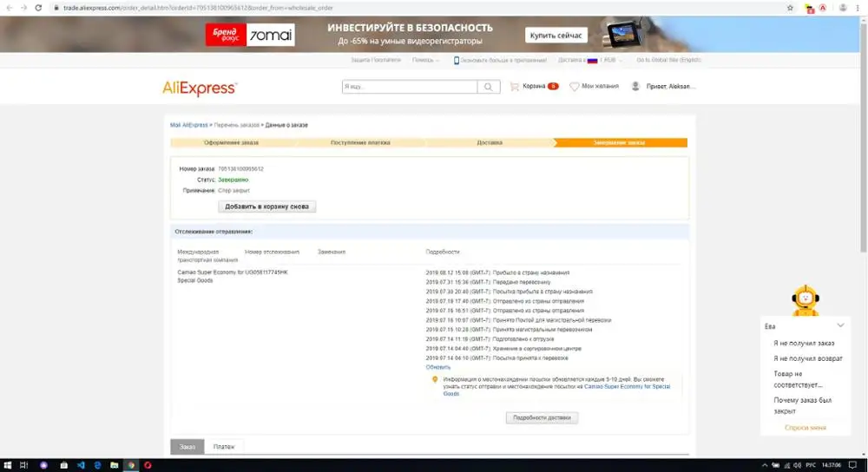The image size is (868, 472).
Task: Select 'Товар не соответствует...' chat option
Action: pos(798,379)
